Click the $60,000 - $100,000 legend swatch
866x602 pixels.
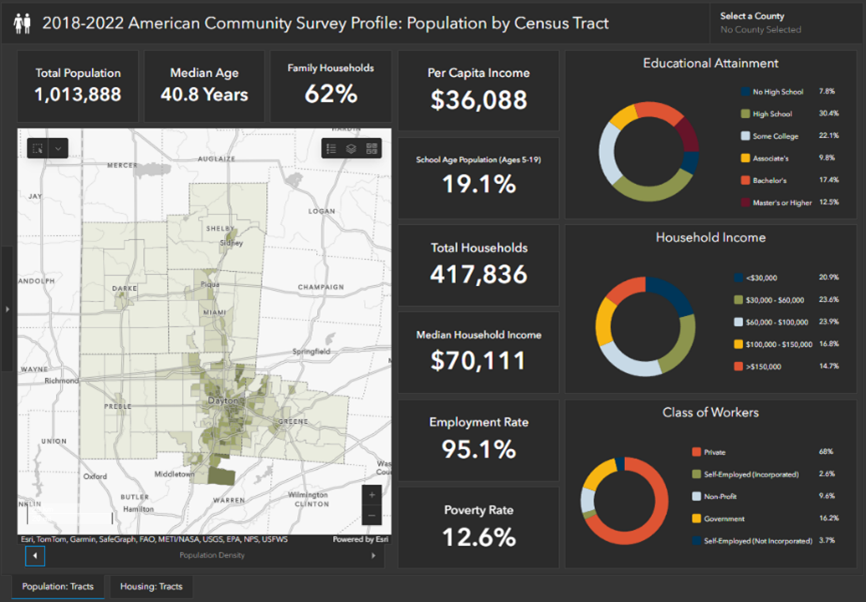(x=738, y=322)
